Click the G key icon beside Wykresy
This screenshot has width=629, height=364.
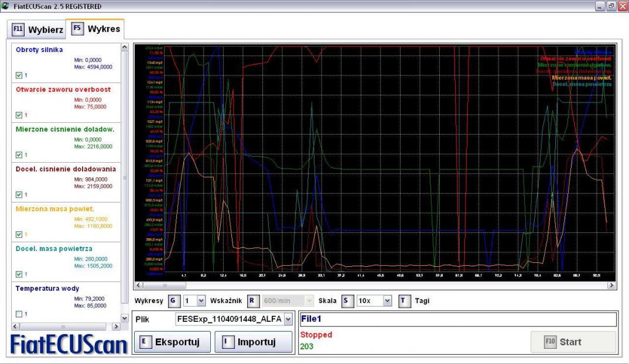(x=173, y=301)
